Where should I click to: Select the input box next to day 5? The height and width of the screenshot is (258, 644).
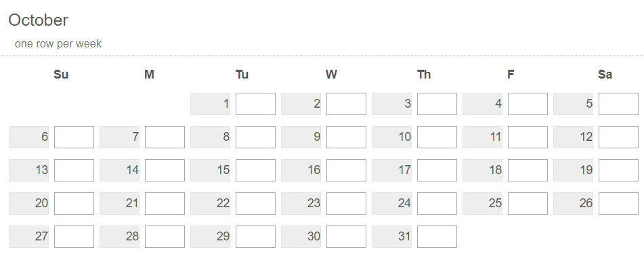tap(618, 104)
